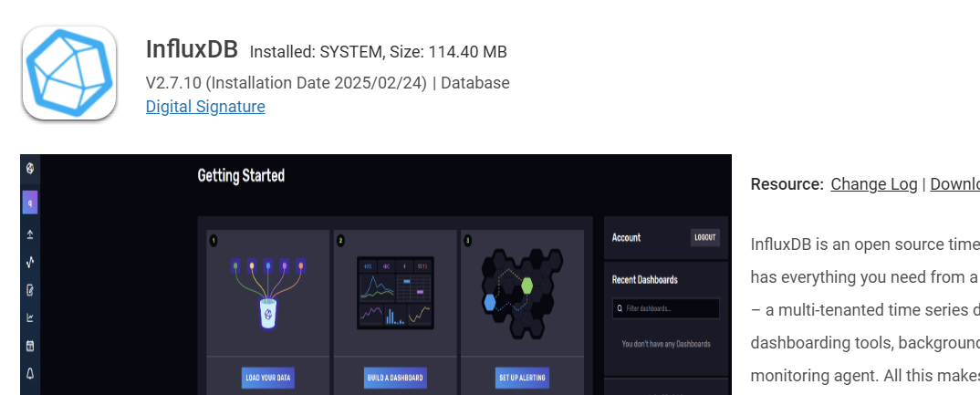Image resolution: width=980 pixels, height=395 pixels.
Task: Click the V2.7.10 version and installation date text
Action: coord(287,83)
